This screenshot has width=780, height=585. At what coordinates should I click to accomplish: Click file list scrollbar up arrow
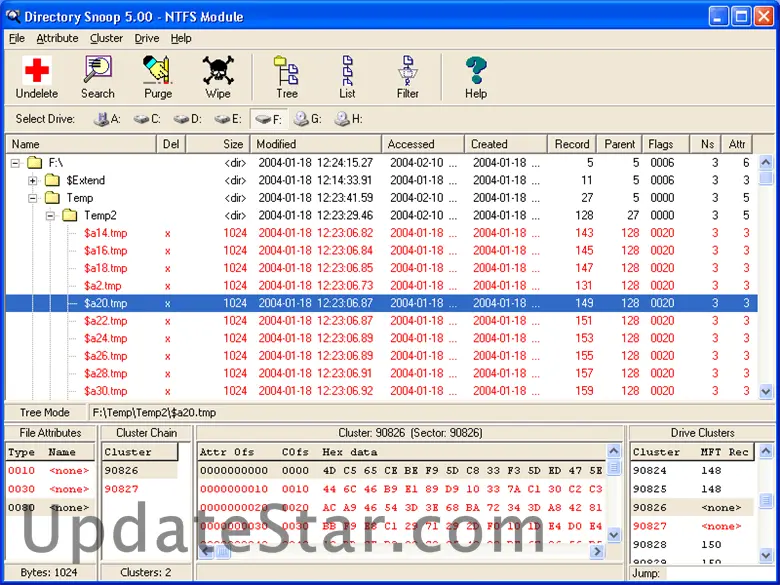click(766, 162)
